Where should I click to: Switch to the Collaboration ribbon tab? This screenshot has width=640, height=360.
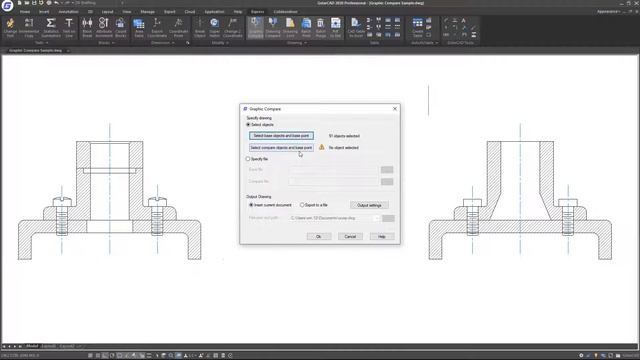pyautogui.click(x=285, y=12)
